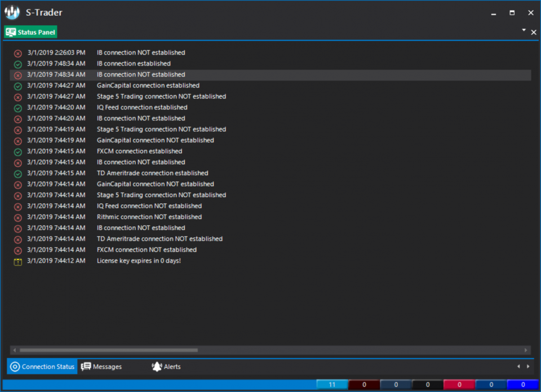This screenshot has height=392, width=541.
Task: Click the red error icon for the 2:26:03 PM entry
Action: 18,54
